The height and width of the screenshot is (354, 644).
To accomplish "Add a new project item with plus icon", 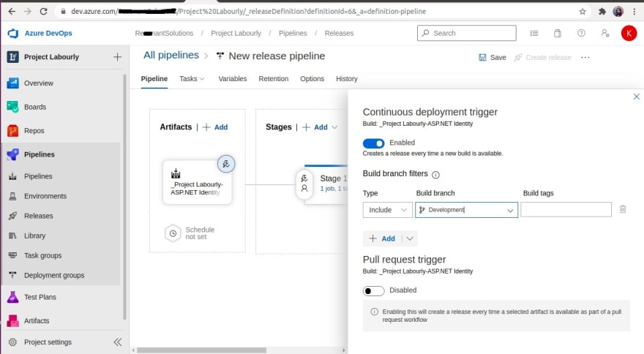I will click(x=118, y=56).
